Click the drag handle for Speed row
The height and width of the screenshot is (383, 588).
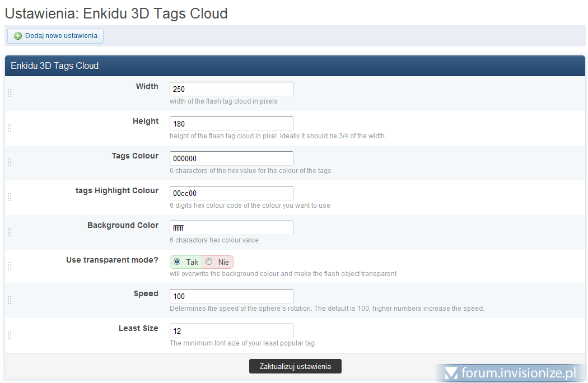tap(10, 300)
